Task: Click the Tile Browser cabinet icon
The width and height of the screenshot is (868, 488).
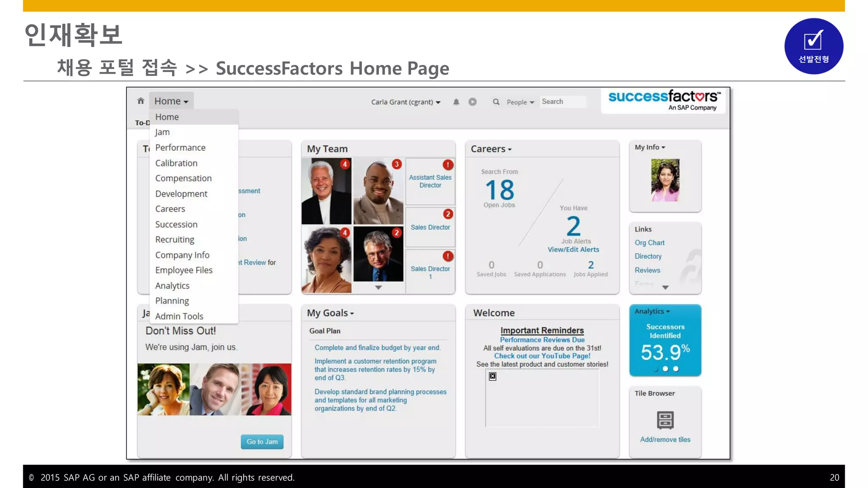Action: click(x=665, y=420)
